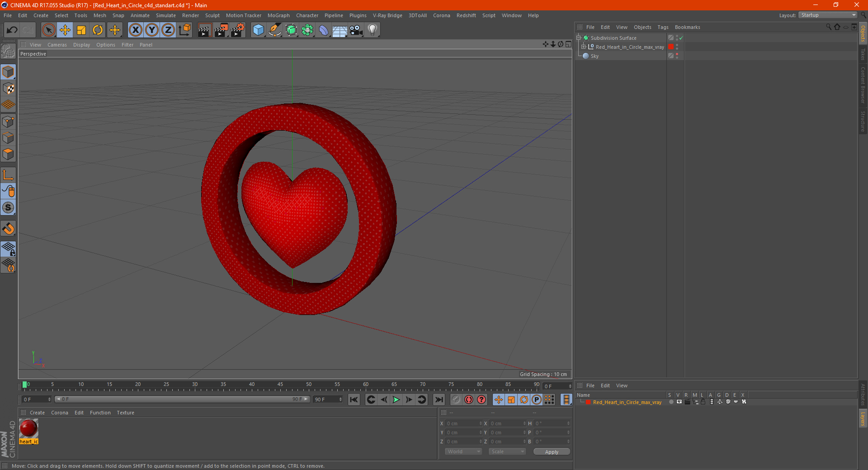Toggle Sky visibility dots
Screen dimensions: 868x470
point(677,56)
